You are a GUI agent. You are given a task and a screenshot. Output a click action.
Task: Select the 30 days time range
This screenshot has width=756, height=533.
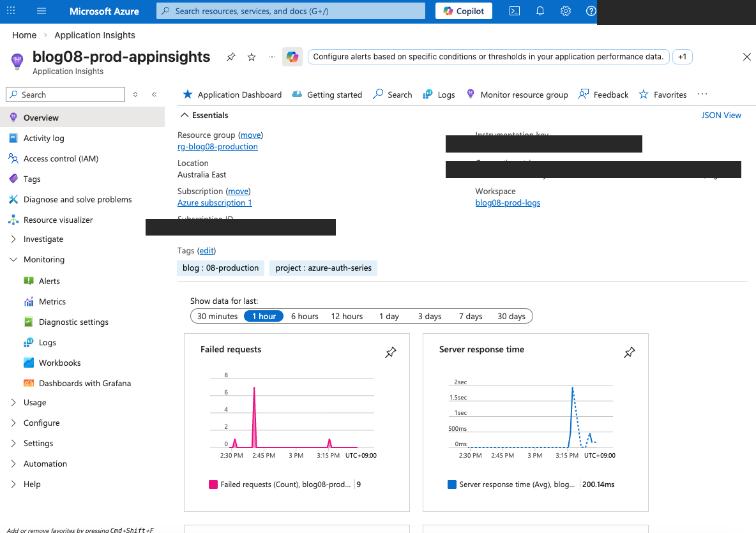point(511,316)
